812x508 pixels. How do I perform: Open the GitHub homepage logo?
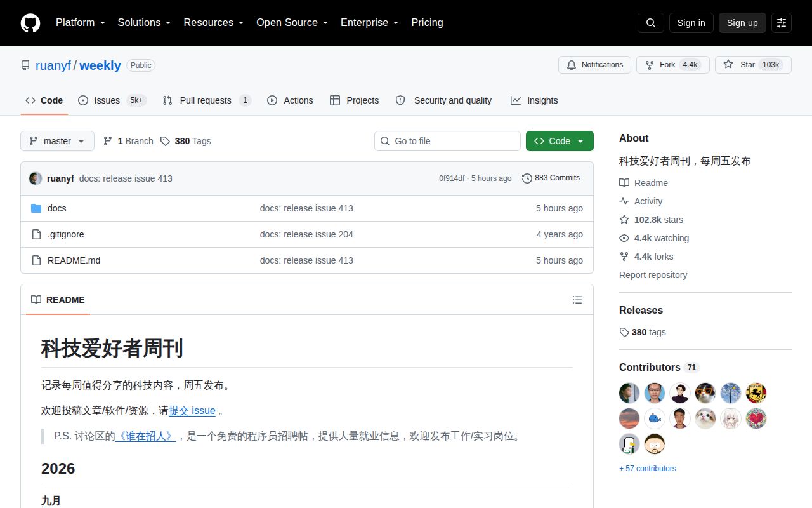[x=30, y=23]
